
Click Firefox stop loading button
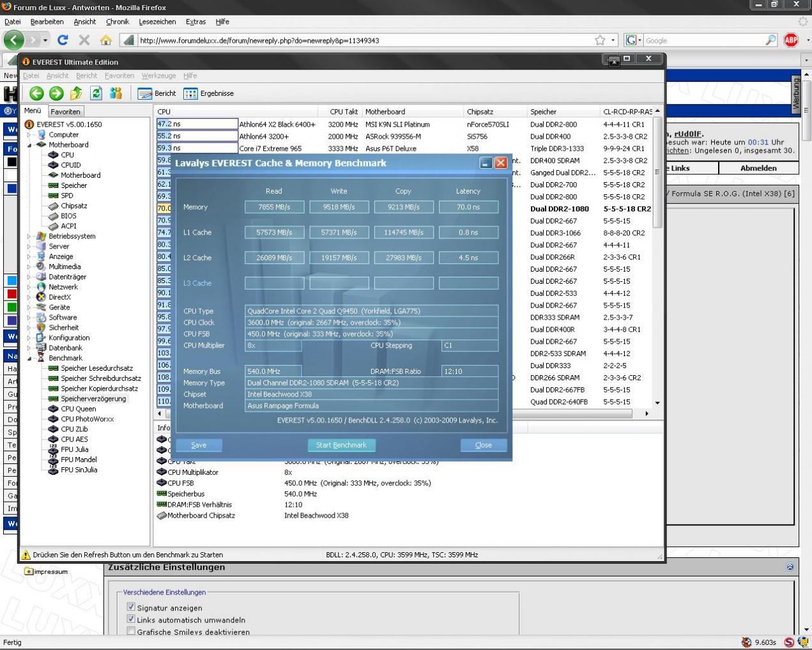click(x=84, y=40)
